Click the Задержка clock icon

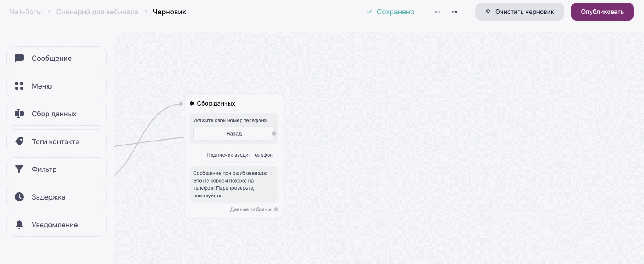point(19,197)
